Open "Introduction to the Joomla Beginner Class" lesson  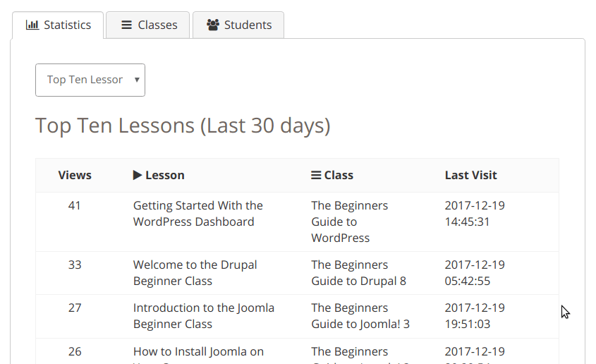pos(203,316)
